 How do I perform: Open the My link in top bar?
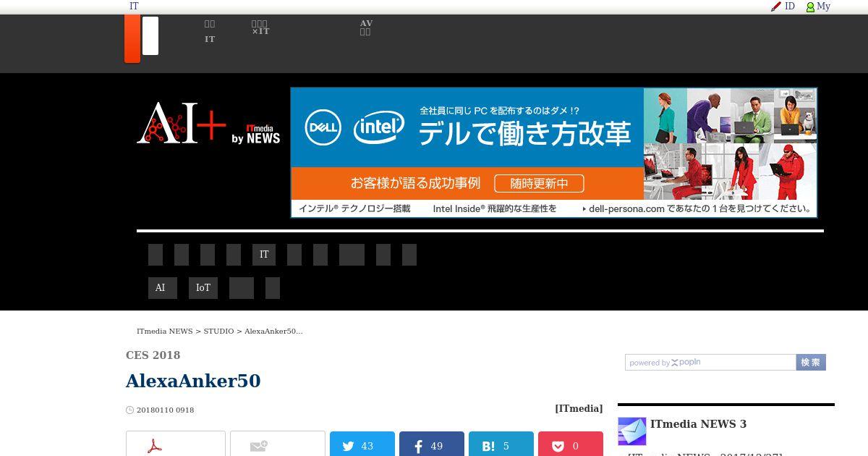pos(824,7)
